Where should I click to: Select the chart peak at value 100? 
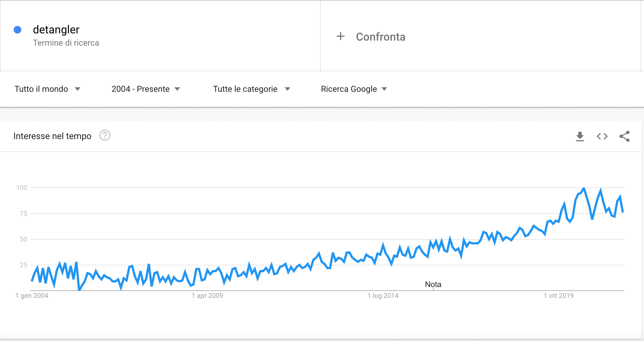(584, 188)
